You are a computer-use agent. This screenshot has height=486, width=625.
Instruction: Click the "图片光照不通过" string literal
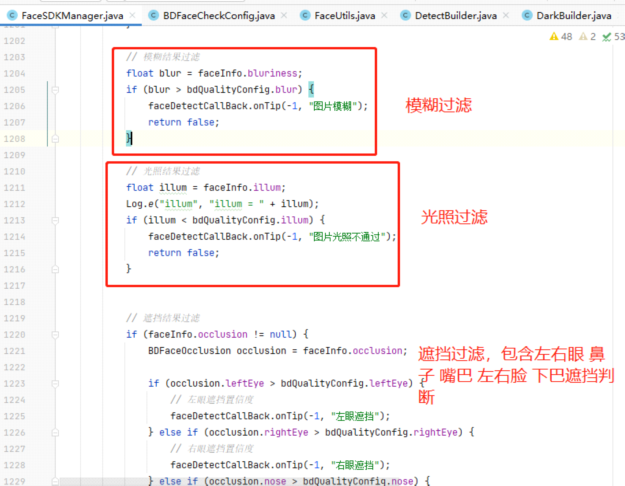click(347, 237)
